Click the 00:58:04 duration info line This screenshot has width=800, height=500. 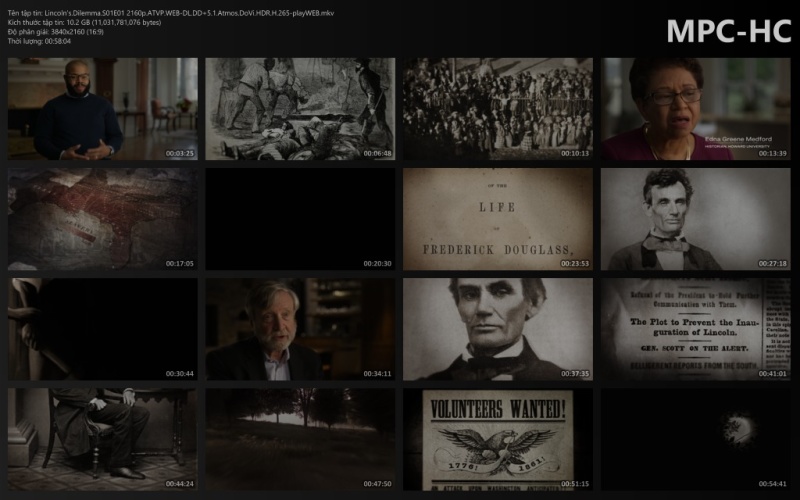pos(39,41)
